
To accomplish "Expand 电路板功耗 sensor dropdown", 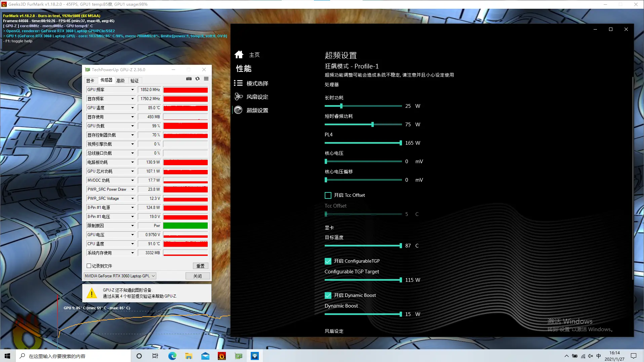I will pyautogui.click(x=132, y=162).
